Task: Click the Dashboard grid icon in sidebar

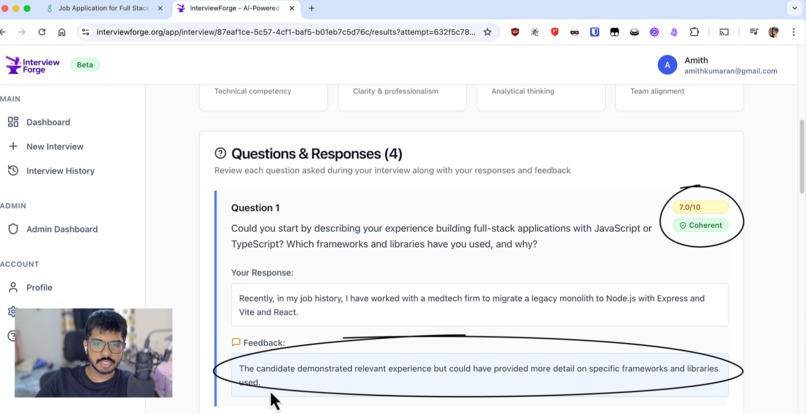Action: [x=13, y=122]
